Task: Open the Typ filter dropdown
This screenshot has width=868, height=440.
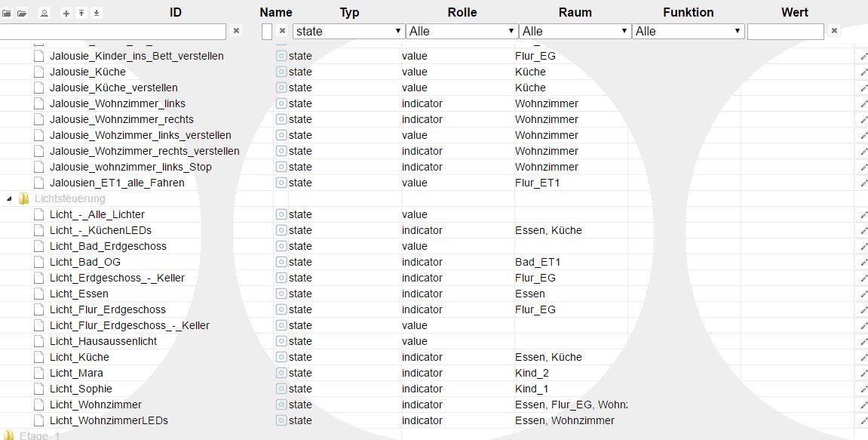Action: click(348, 31)
